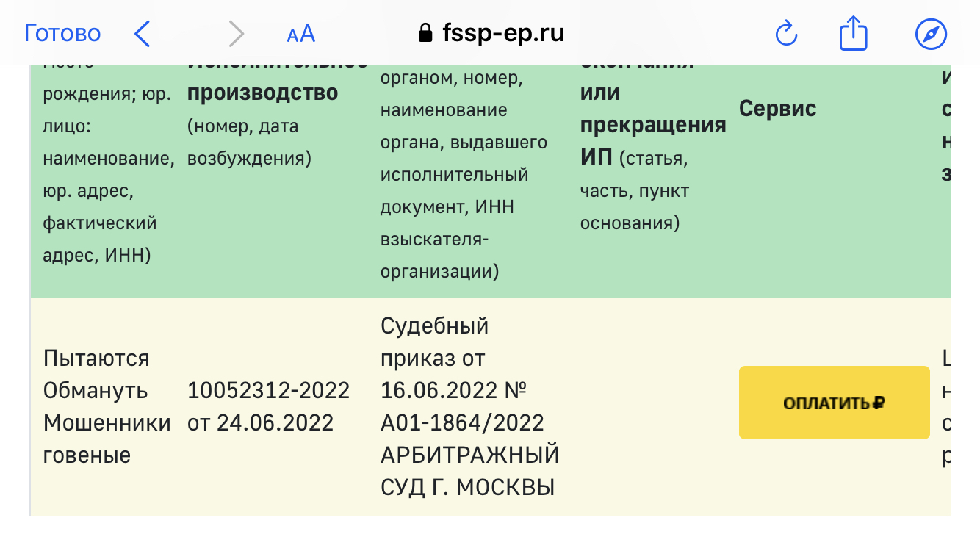Open the AA text size menu
The width and height of the screenshot is (980, 551).
[x=300, y=34]
